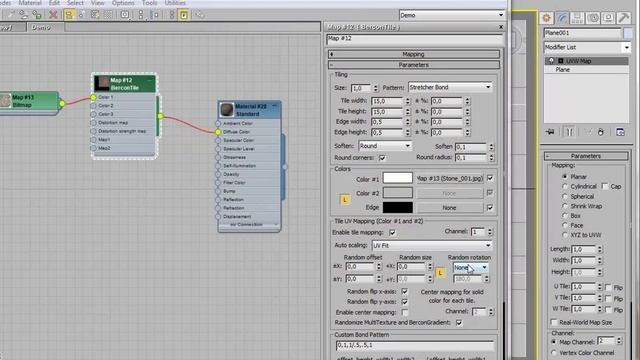Click Configure Modifier Sets icon

pos(620,132)
